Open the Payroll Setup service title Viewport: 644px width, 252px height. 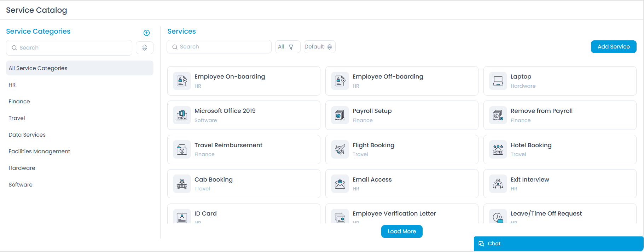point(372,111)
